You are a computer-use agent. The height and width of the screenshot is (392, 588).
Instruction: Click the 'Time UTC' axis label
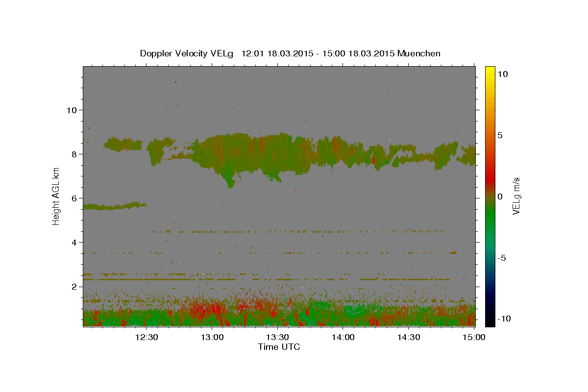[x=279, y=347]
